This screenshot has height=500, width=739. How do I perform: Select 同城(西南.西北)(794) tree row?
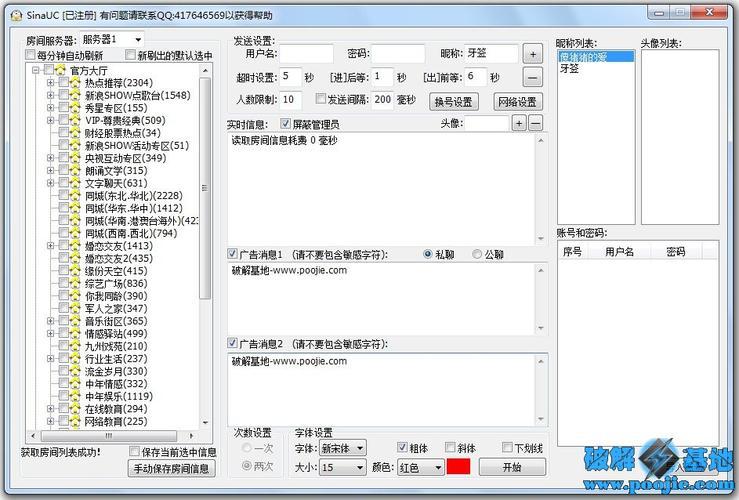(x=131, y=233)
